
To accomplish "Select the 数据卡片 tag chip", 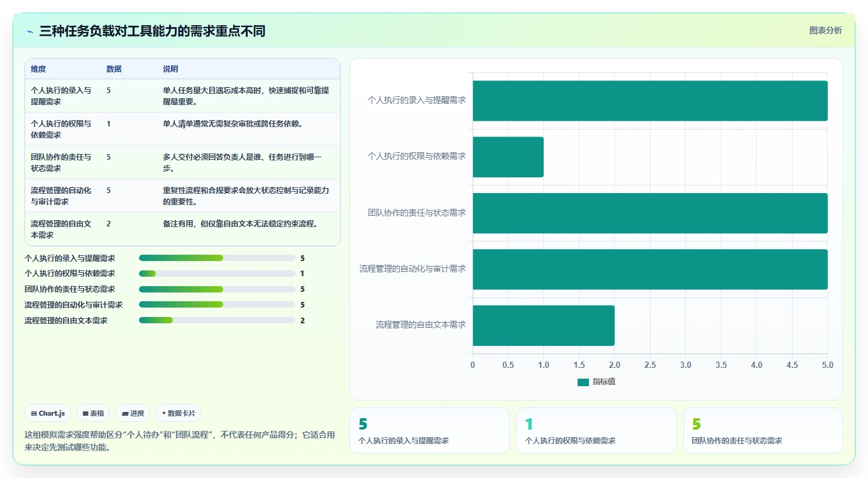I will point(179,413).
